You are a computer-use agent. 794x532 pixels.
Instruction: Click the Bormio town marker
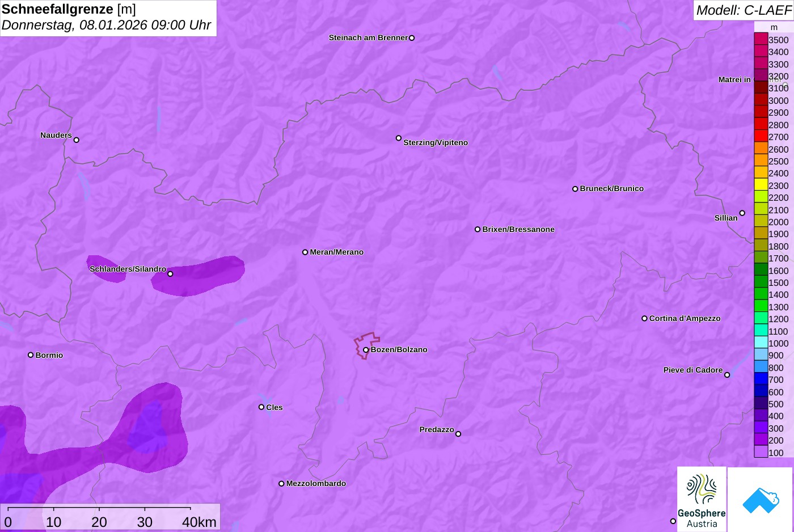tap(31, 355)
